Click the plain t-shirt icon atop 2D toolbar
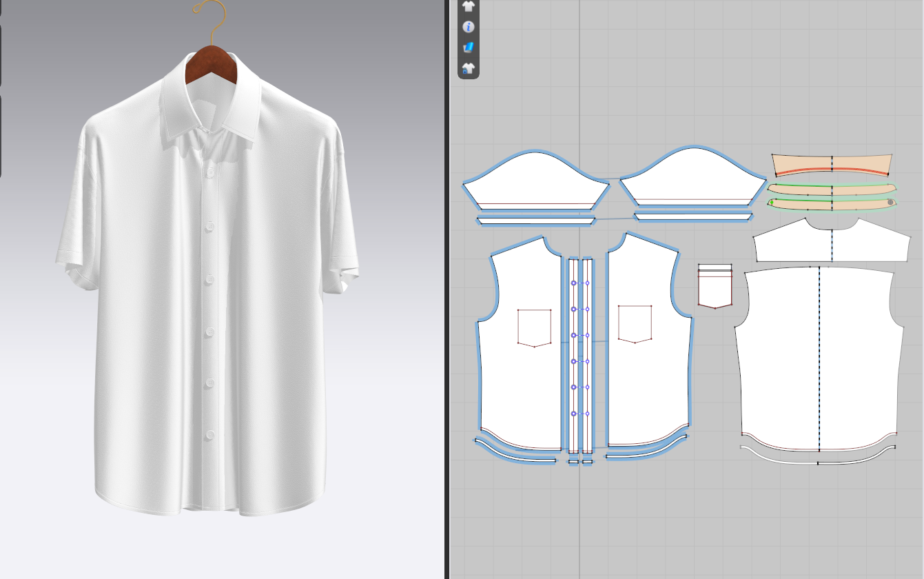924x579 pixels. click(x=469, y=6)
